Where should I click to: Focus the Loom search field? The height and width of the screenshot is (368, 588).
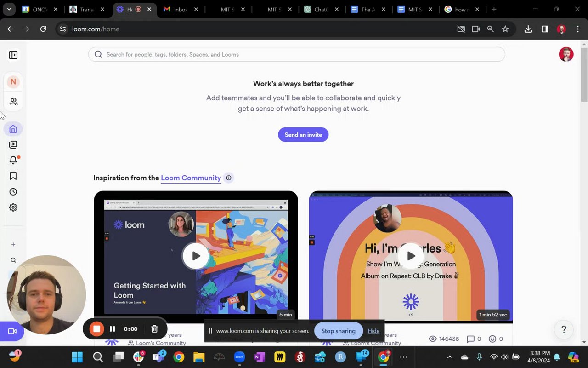coord(297,54)
